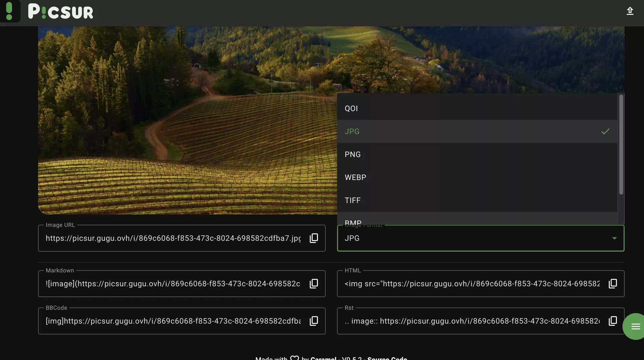Copy the Image URL to clipboard
Screen dimensions: 644x360
click(x=314, y=238)
